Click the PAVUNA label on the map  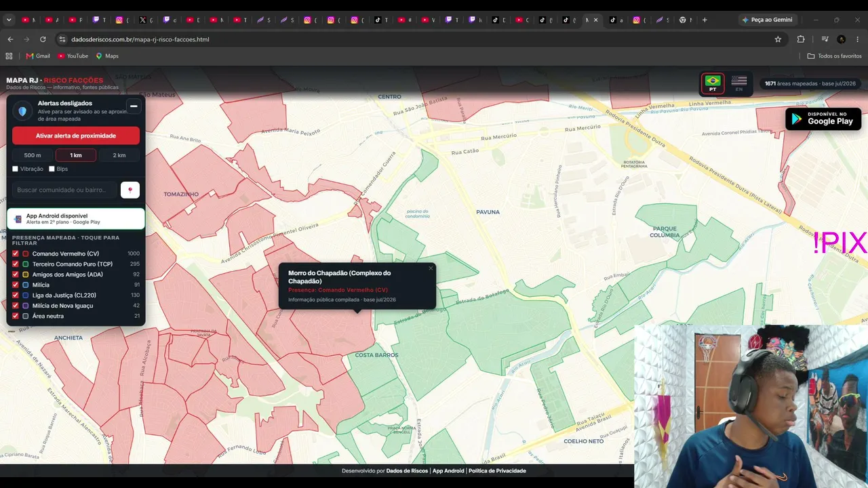[x=488, y=212]
